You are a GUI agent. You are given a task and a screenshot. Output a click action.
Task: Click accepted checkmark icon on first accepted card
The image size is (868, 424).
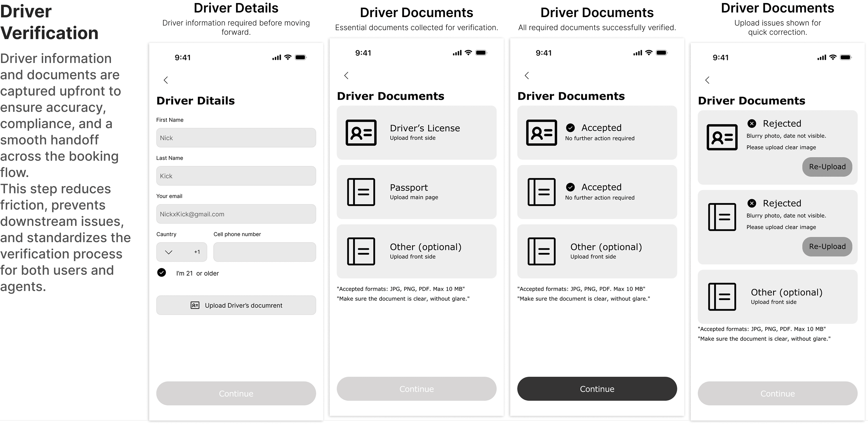570,128
